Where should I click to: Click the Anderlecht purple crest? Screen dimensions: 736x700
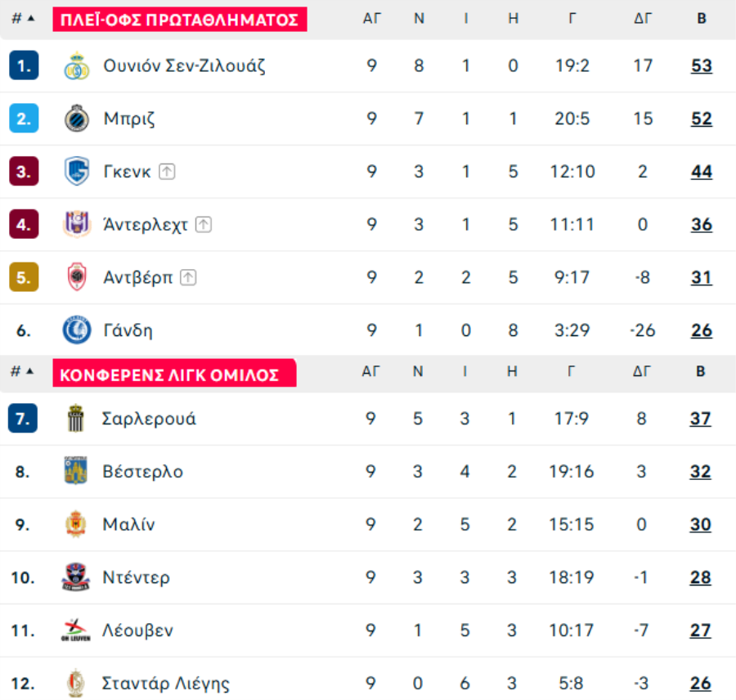pos(77,224)
